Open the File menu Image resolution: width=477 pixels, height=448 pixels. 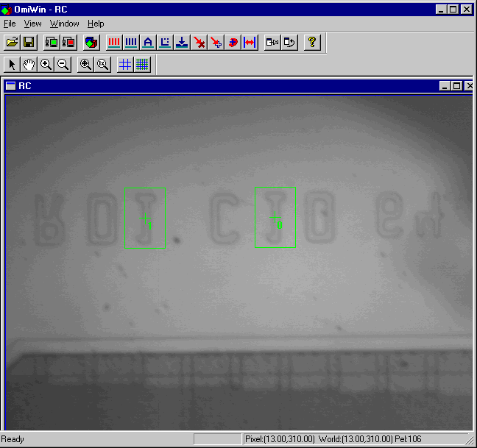(x=10, y=24)
